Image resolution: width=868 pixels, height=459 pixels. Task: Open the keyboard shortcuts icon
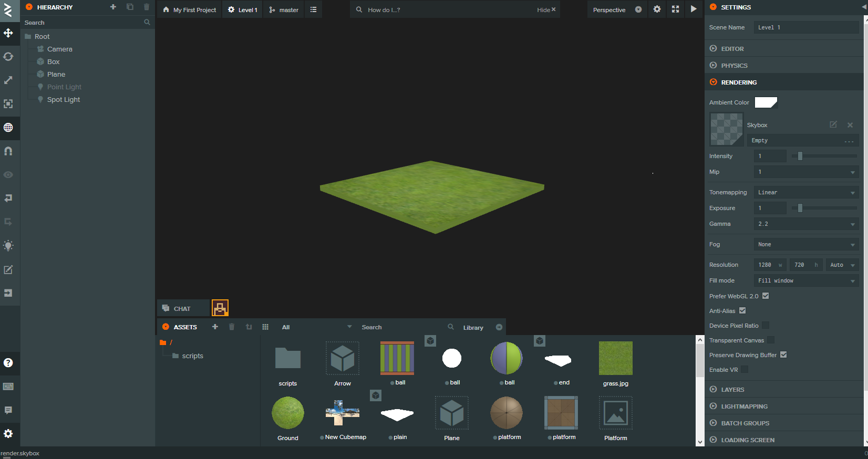[x=8, y=387]
